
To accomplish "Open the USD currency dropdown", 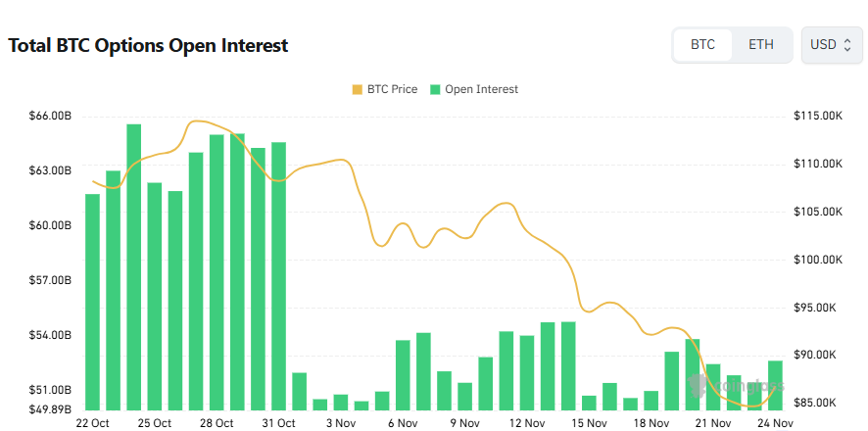I will click(x=832, y=45).
